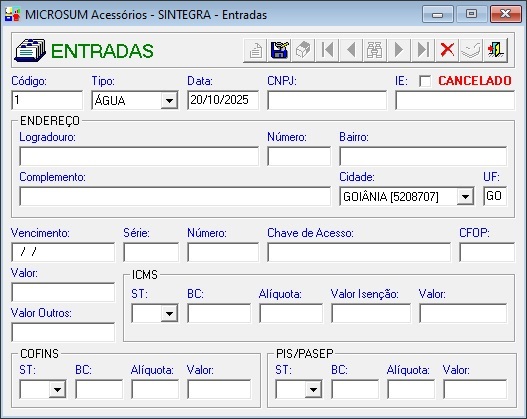
Task: Click the eraser clear icon in toolbar
Action: (x=303, y=50)
